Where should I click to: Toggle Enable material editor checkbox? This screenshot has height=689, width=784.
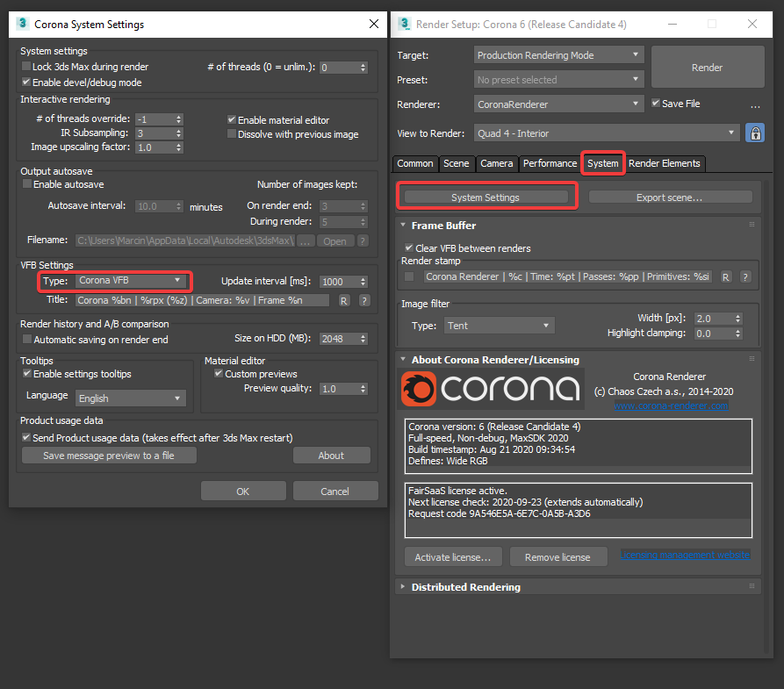(232, 119)
